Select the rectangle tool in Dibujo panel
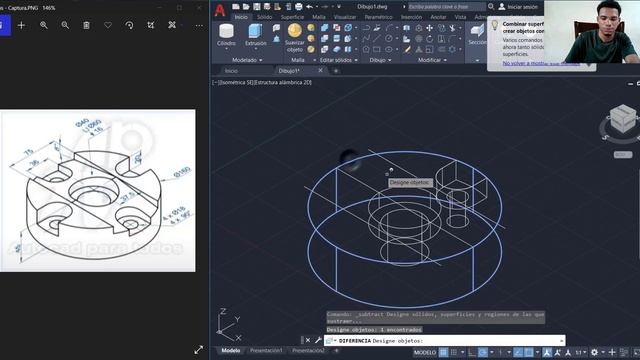The width and height of the screenshot is (640, 360). click(x=377, y=49)
